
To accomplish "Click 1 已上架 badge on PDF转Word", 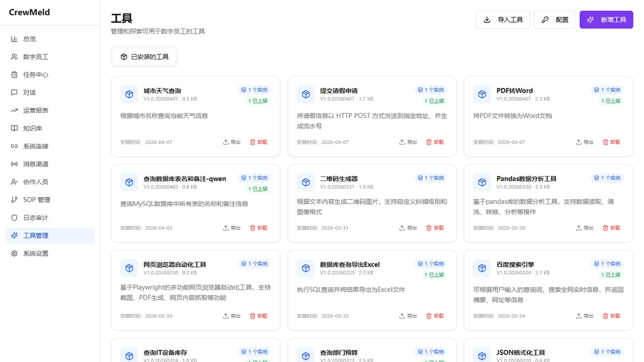I will click(611, 101).
